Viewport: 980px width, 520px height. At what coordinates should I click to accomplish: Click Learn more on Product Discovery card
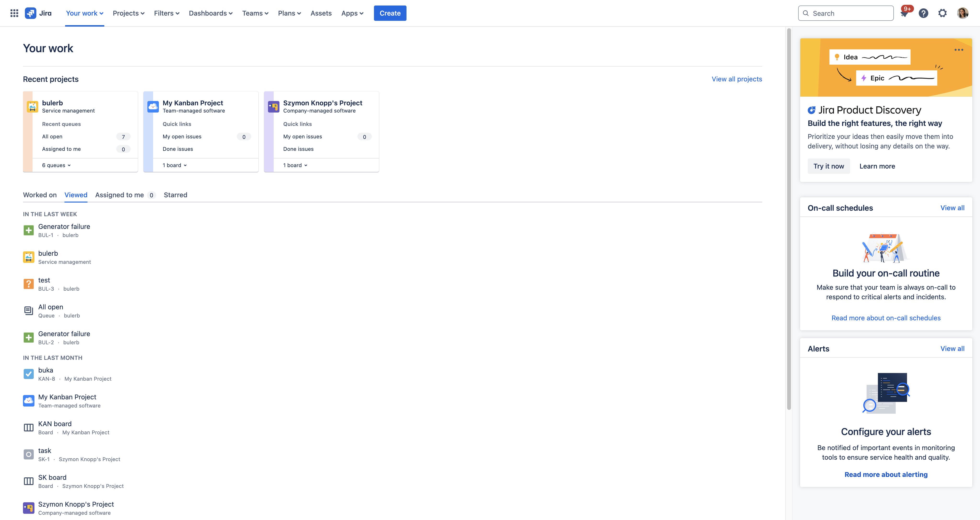click(x=877, y=166)
